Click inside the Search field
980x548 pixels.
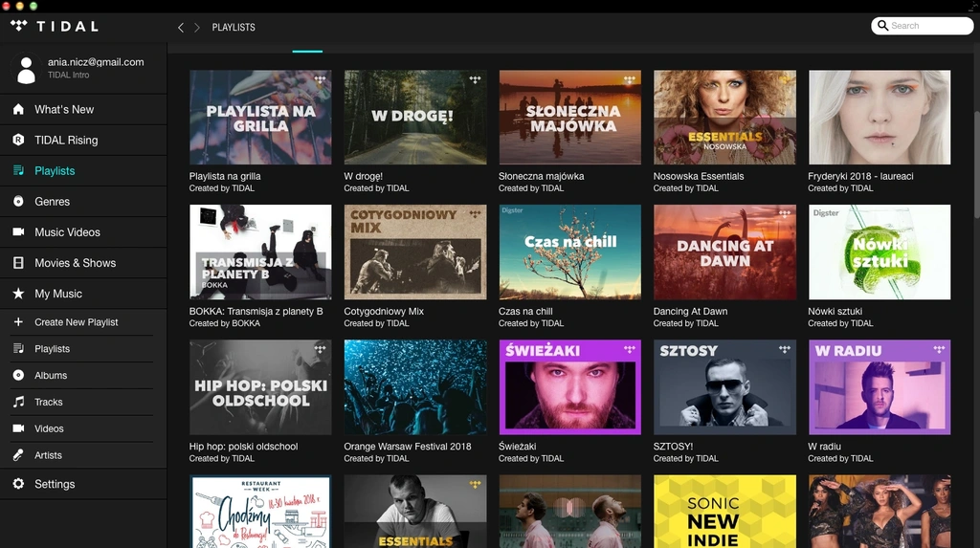click(x=922, y=26)
